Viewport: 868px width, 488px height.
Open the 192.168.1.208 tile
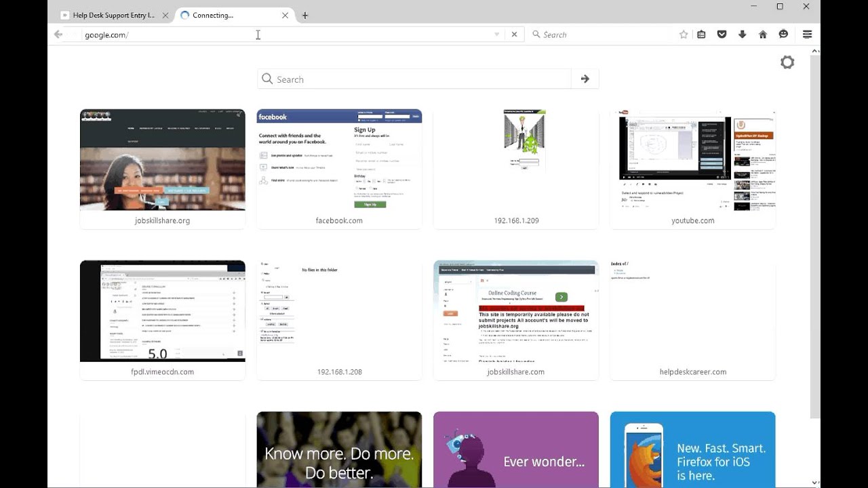click(339, 320)
